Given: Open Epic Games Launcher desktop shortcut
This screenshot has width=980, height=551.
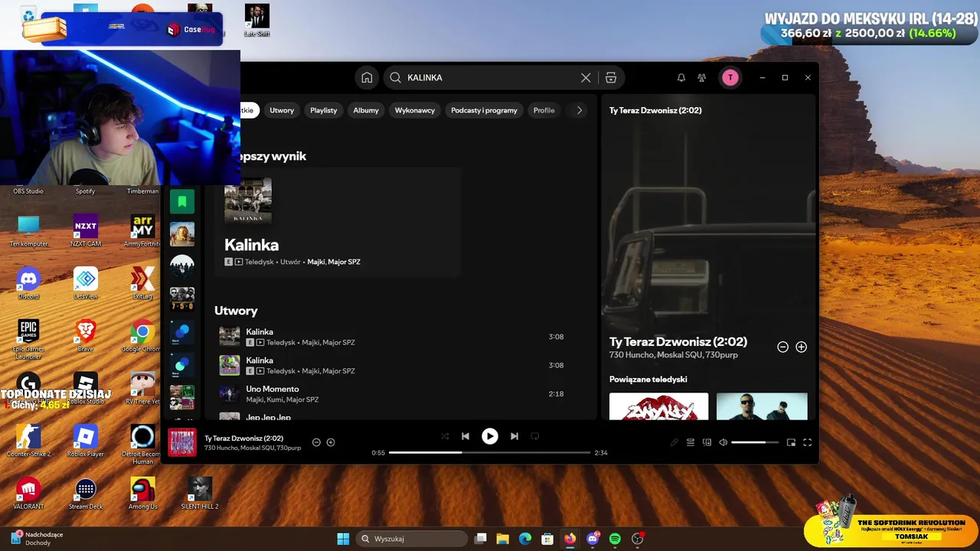Looking at the screenshot, I should [28, 339].
